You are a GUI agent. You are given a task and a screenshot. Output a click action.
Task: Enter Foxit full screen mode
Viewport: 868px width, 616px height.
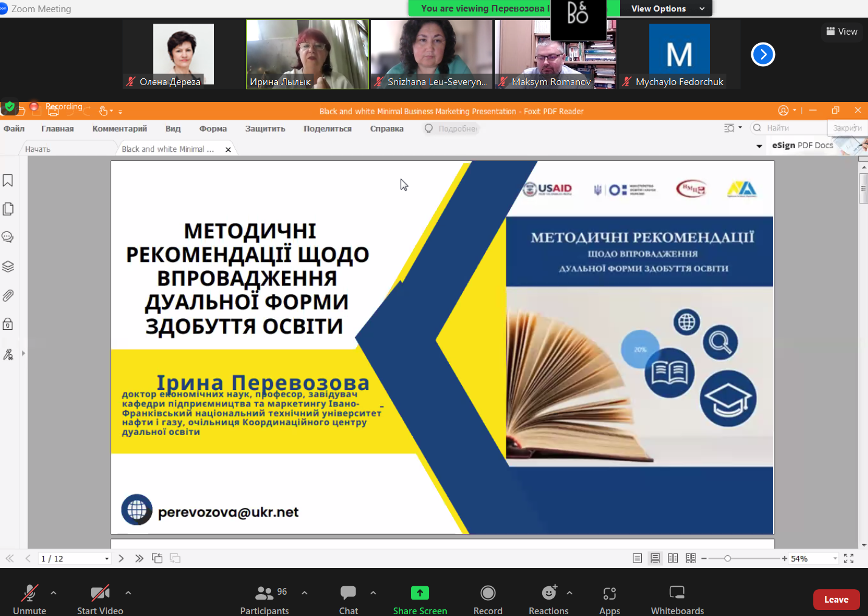(849, 558)
